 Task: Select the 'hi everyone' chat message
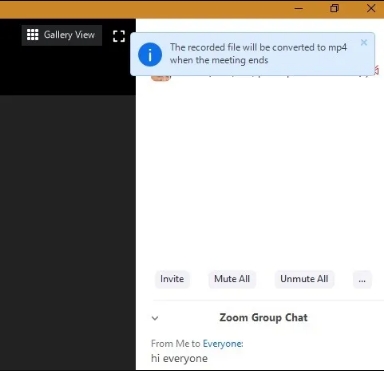(x=179, y=358)
